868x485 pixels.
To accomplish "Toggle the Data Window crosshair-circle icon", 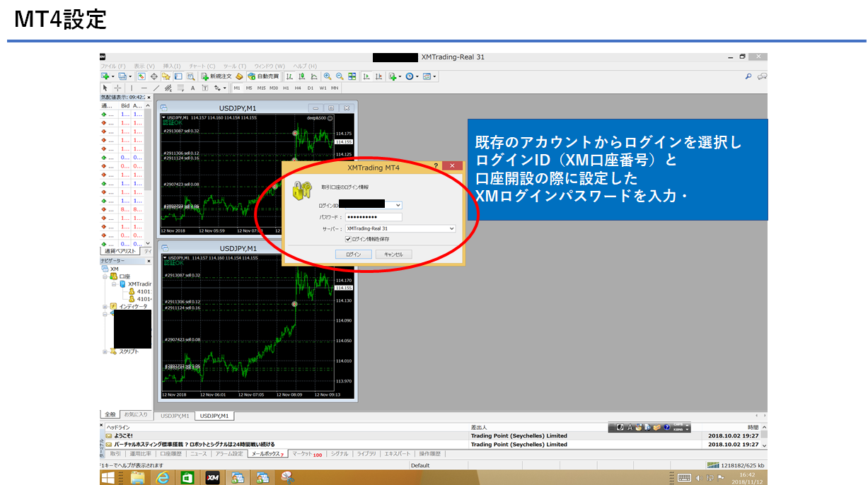I will [x=154, y=76].
